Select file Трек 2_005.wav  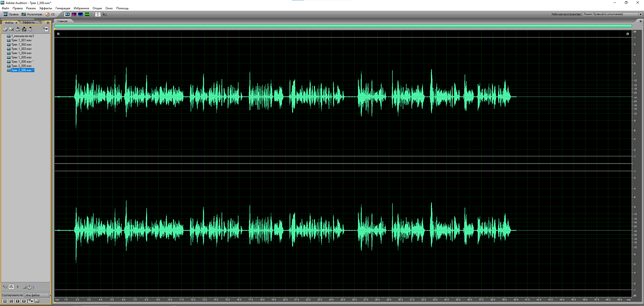point(21,66)
